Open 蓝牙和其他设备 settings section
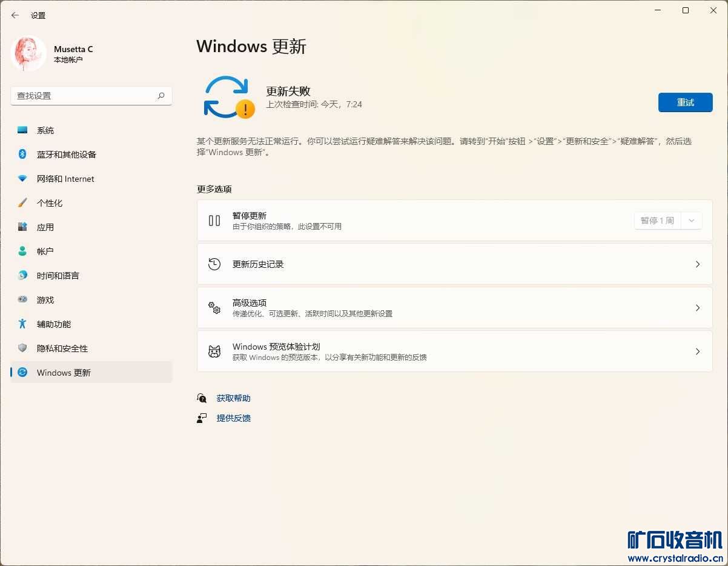Image resolution: width=728 pixels, height=566 pixels. 91,155
